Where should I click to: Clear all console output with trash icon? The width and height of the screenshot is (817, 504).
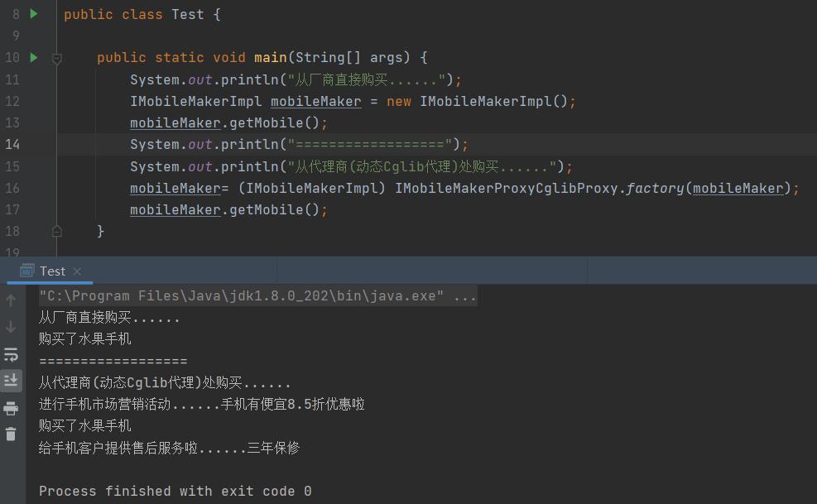pyautogui.click(x=11, y=434)
